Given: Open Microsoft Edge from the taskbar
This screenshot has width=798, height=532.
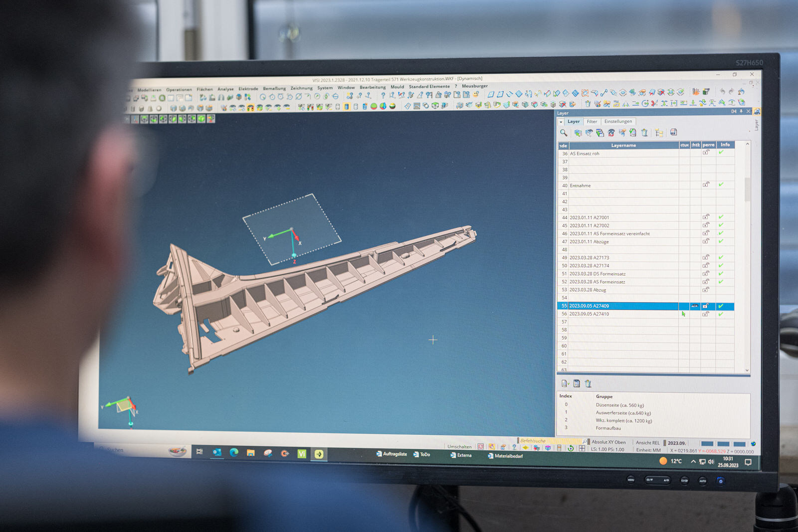Looking at the screenshot, I should 233,452.
